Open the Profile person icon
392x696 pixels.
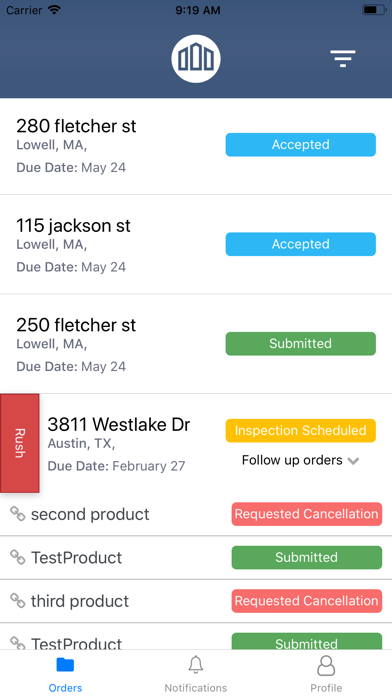[326, 665]
